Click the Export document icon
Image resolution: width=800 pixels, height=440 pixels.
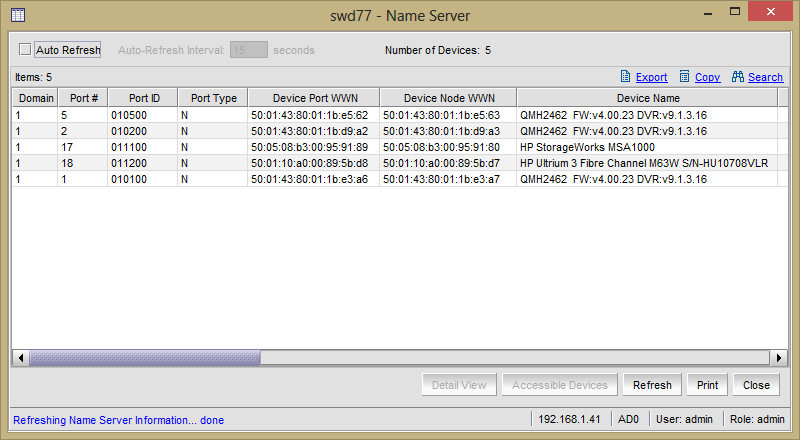click(x=625, y=77)
